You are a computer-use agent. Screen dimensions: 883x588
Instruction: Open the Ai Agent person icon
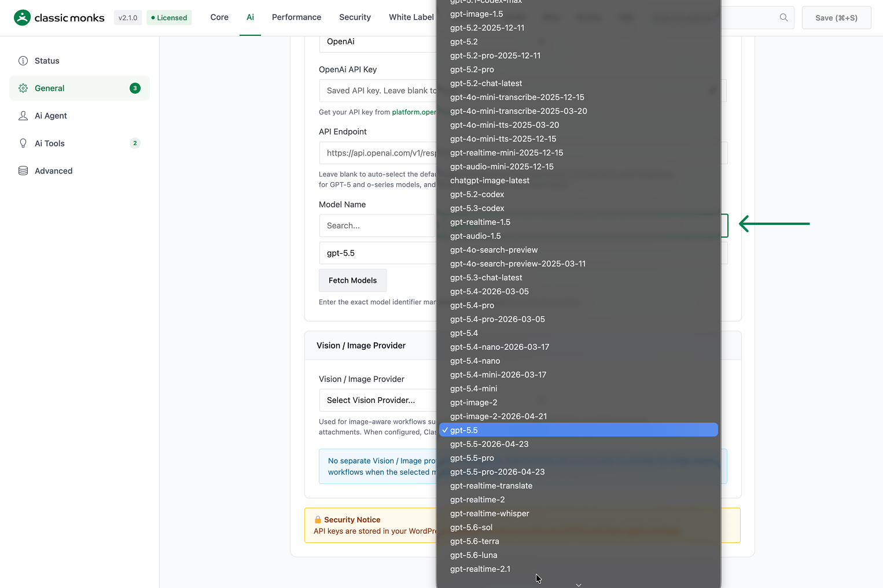[x=23, y=116]
